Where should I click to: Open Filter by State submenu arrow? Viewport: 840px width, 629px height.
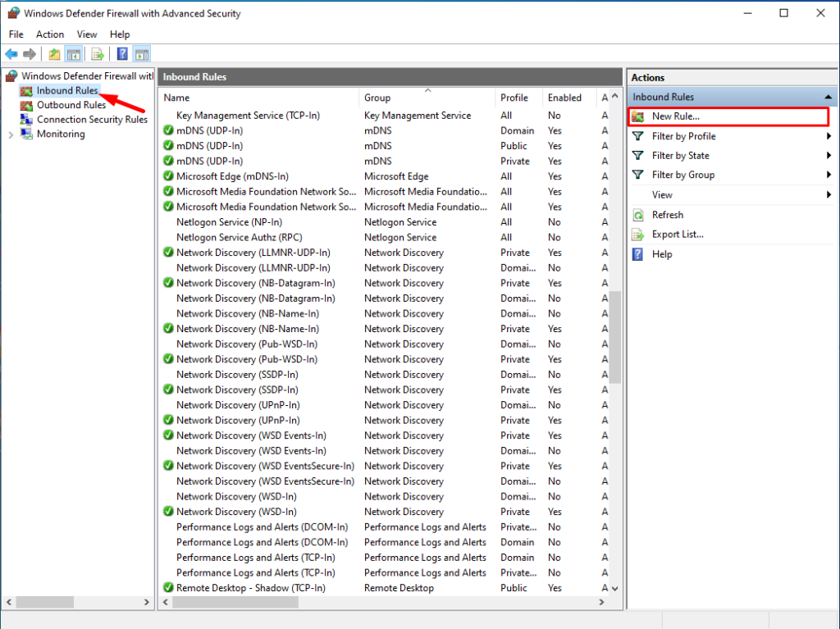coord(829,155)
